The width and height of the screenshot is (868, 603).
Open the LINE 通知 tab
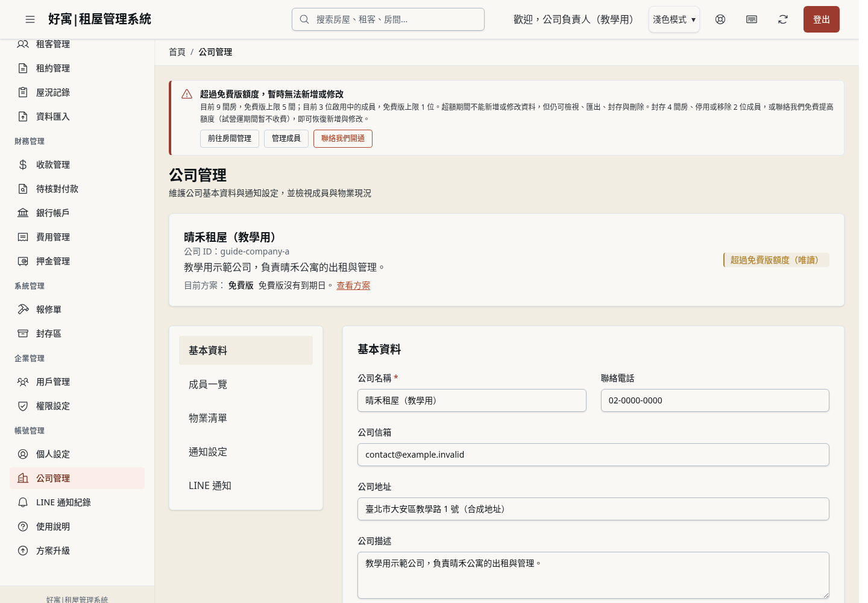(x=246, y=485)
